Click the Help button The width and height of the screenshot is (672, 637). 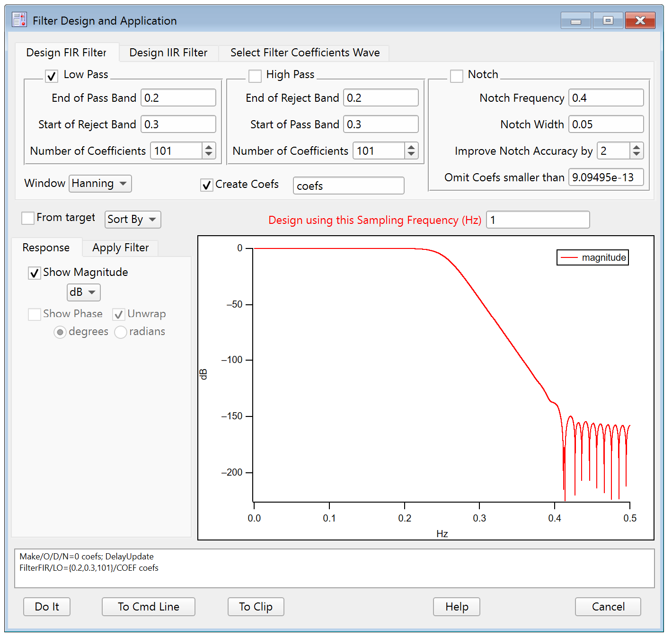tap(456, 607)
